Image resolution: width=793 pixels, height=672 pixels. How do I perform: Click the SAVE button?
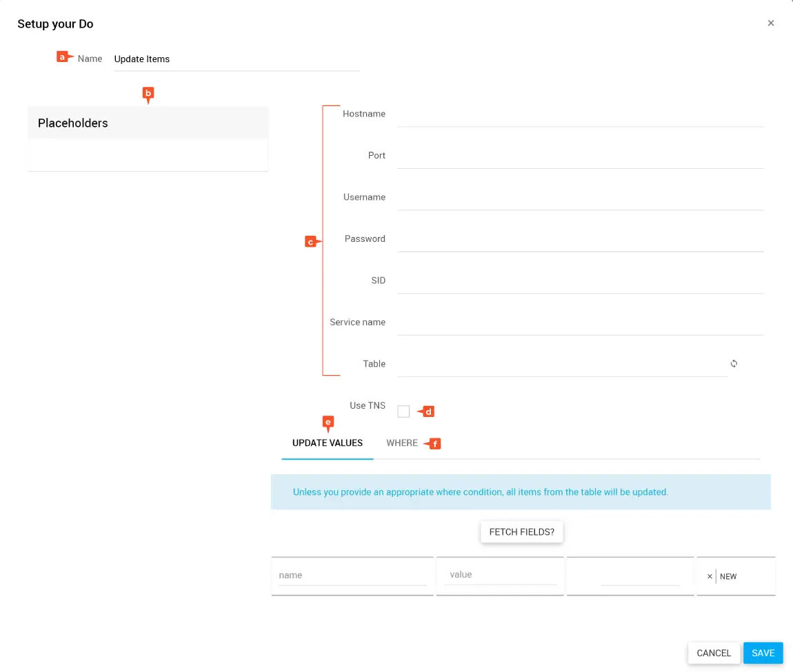coord(763,653)
